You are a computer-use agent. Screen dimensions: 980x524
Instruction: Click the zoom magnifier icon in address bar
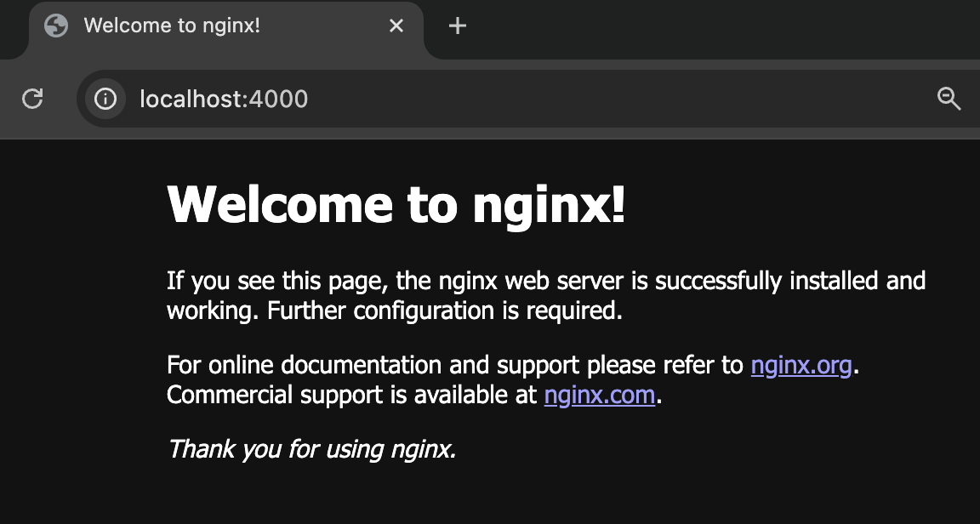949,99
